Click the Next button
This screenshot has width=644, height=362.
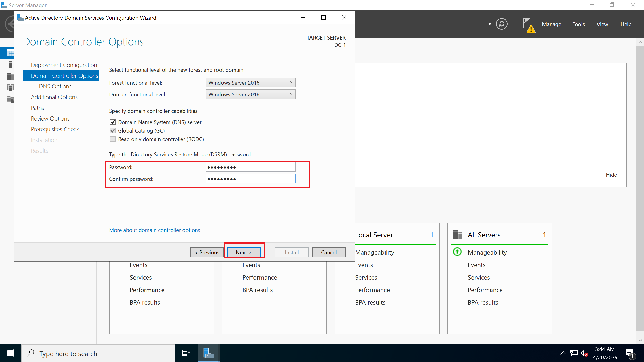coord(244,252)
